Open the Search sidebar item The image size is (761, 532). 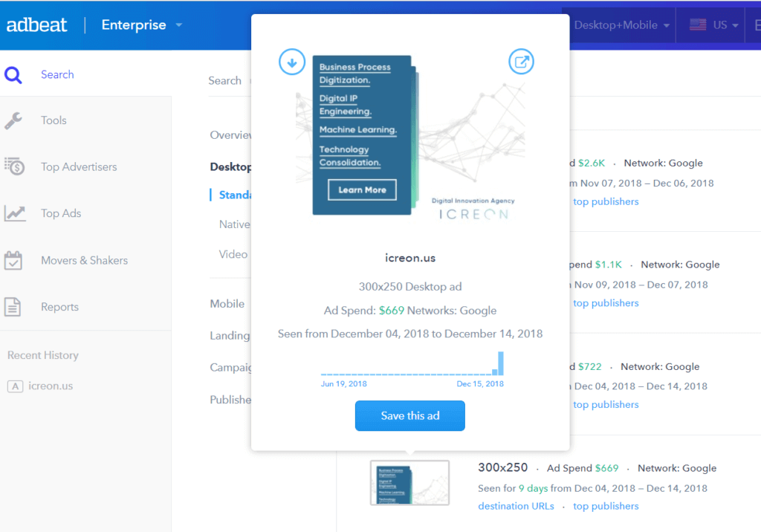[x=57, y=75]
